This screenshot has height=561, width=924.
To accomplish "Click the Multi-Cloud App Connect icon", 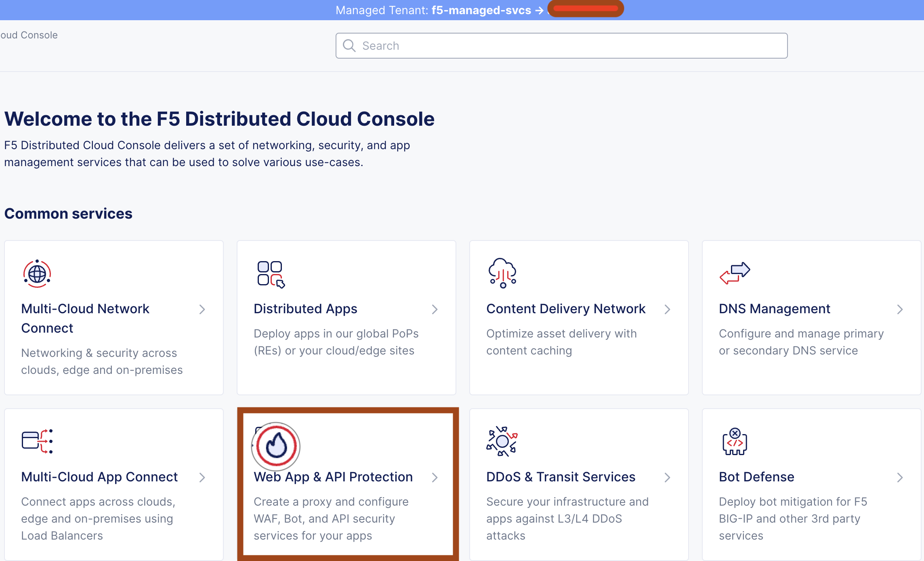I will pyautogui.click(x=37, y=441).
